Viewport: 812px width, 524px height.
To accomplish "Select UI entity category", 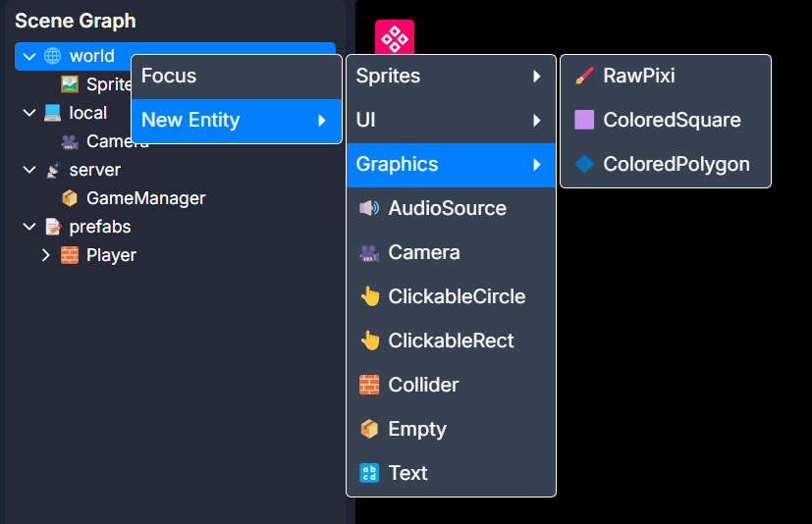I will [451, 121].
